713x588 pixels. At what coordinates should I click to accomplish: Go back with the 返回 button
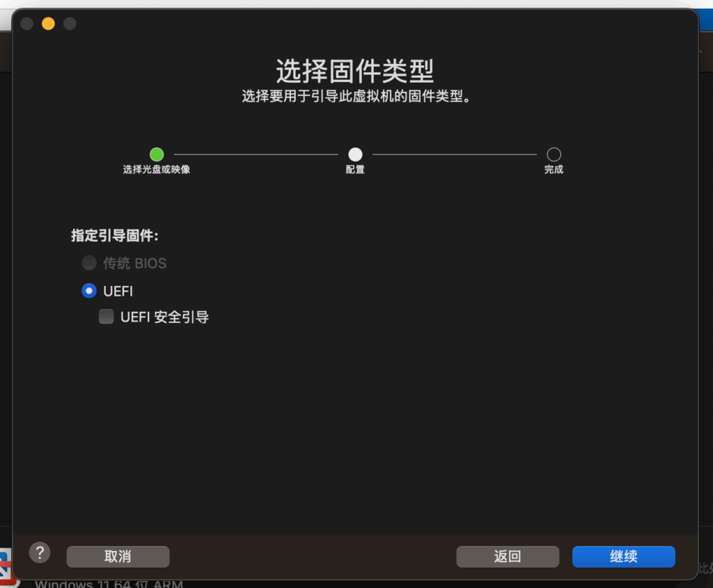click(508, 557)
